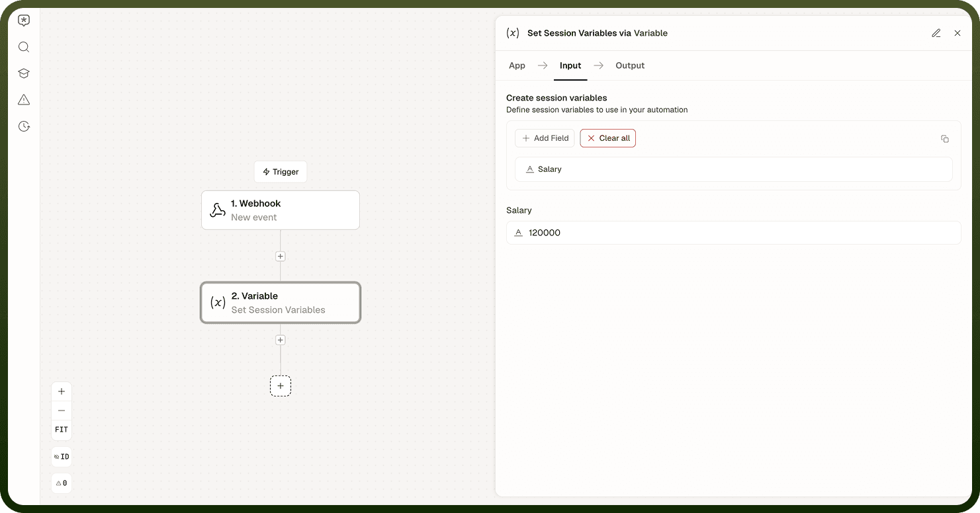Click the (x) icon in panel header
The image size is (980, 513).
513,33
